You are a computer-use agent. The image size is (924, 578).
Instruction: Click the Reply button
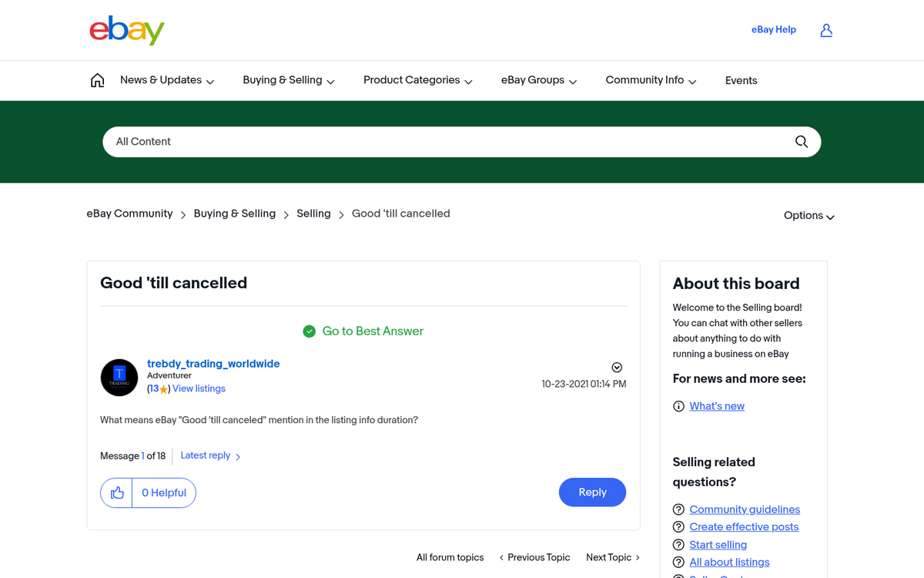click(592, 492)
